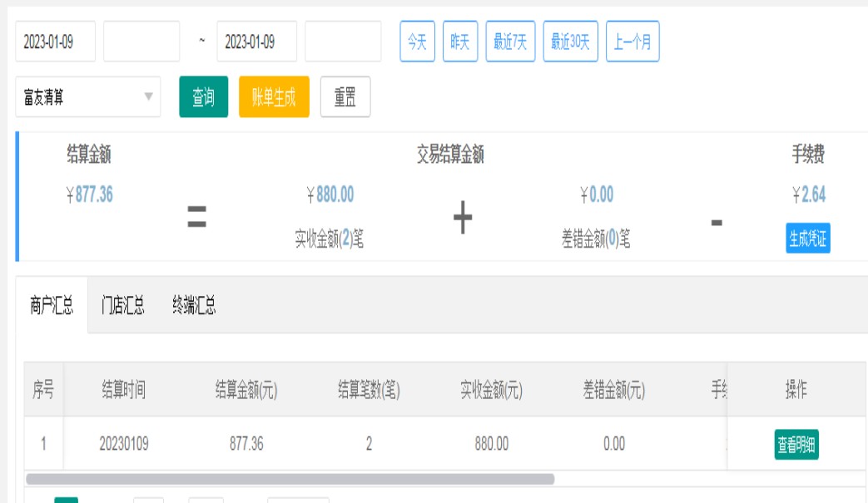Choose the 最近7天 date range
This screenshot has height=503, width=868.
click(510, 42)
